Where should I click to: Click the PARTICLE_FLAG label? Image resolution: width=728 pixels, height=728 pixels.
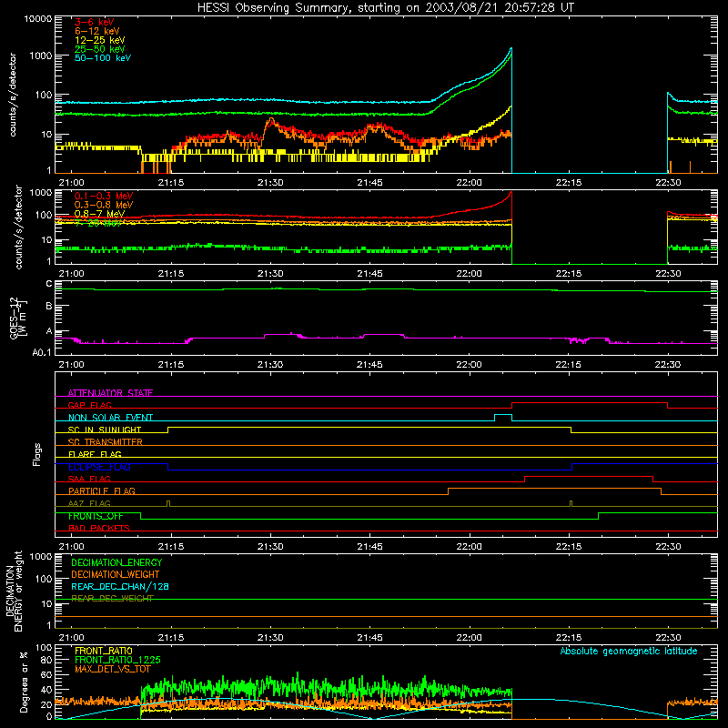[x=102, y=490]
